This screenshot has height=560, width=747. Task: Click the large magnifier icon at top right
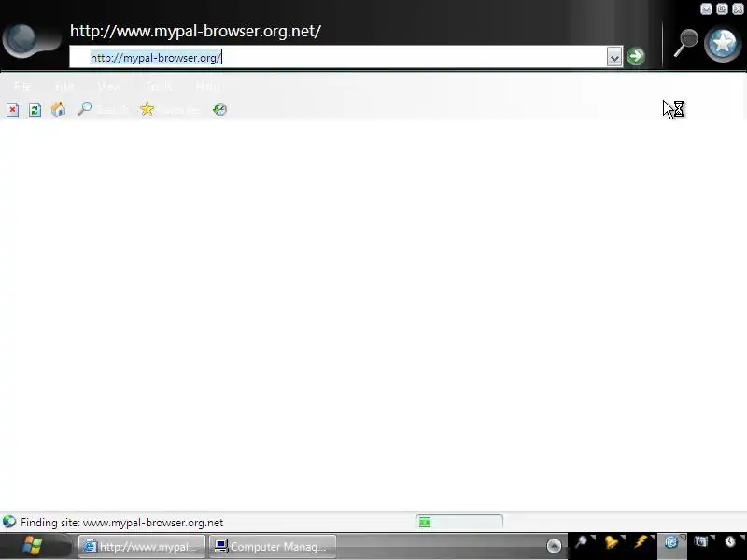[x=686, y=43]
